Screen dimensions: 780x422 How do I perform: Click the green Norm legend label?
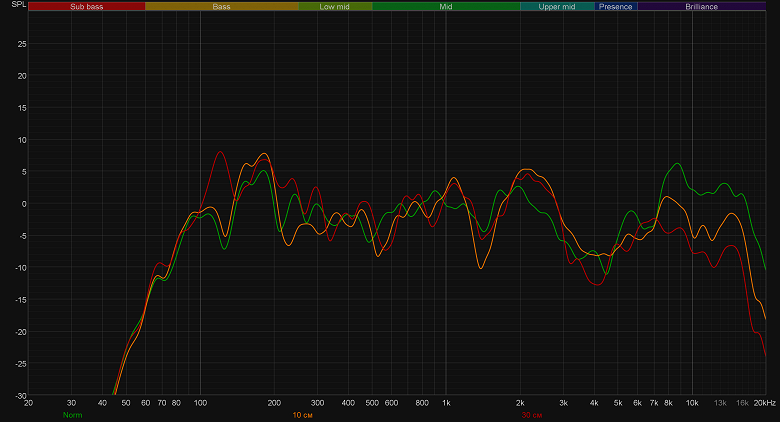(x=73, y=415)
